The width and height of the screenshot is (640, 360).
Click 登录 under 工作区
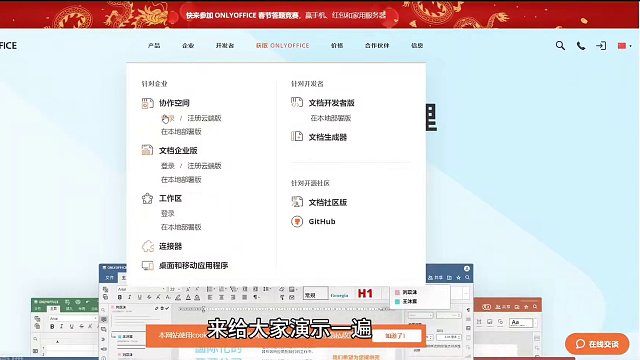click(168, 213)
